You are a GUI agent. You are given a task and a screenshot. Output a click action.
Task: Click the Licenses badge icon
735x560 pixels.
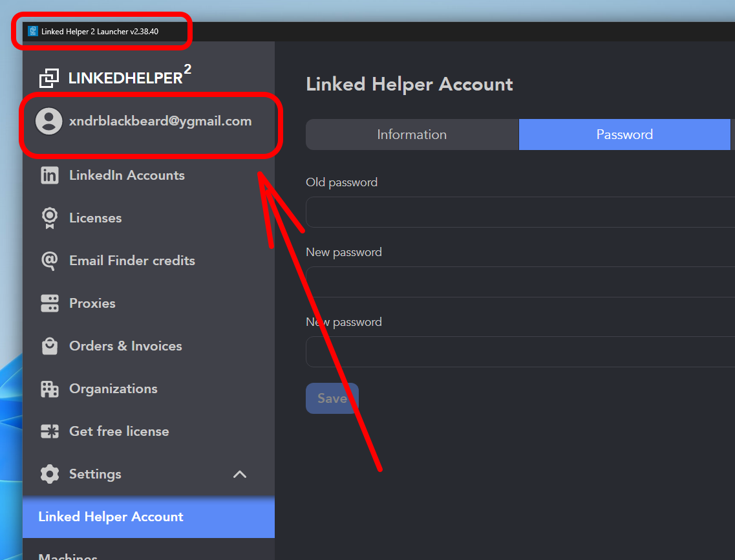(50, 218)
